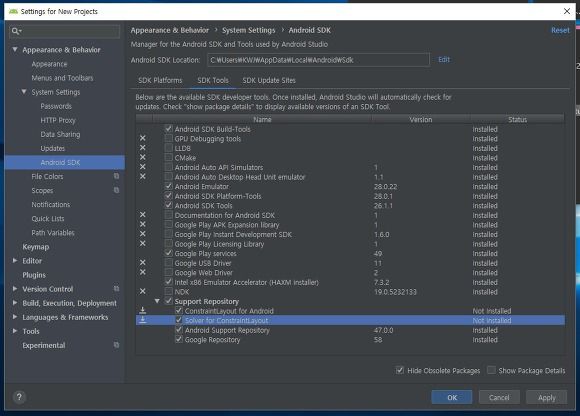Click the Android Studio icon in title bar
The width and height of the screenshot is (580, 416).
[13, 11]
